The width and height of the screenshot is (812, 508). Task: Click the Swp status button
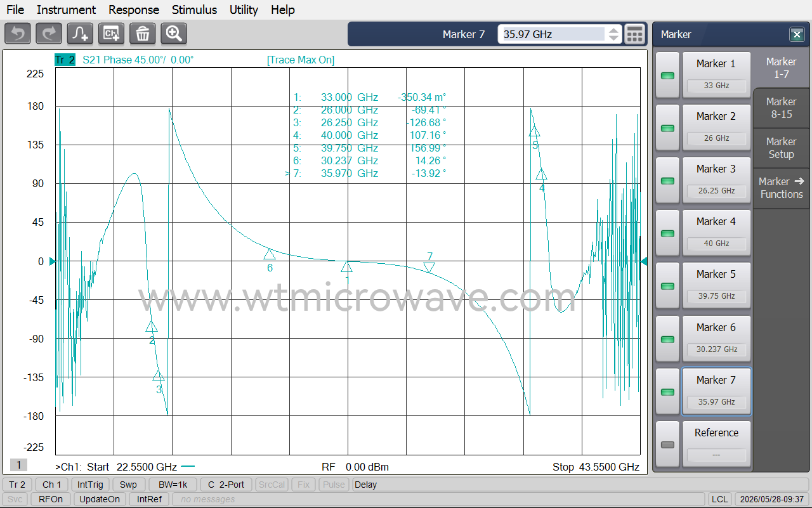[x=128, y=485]
